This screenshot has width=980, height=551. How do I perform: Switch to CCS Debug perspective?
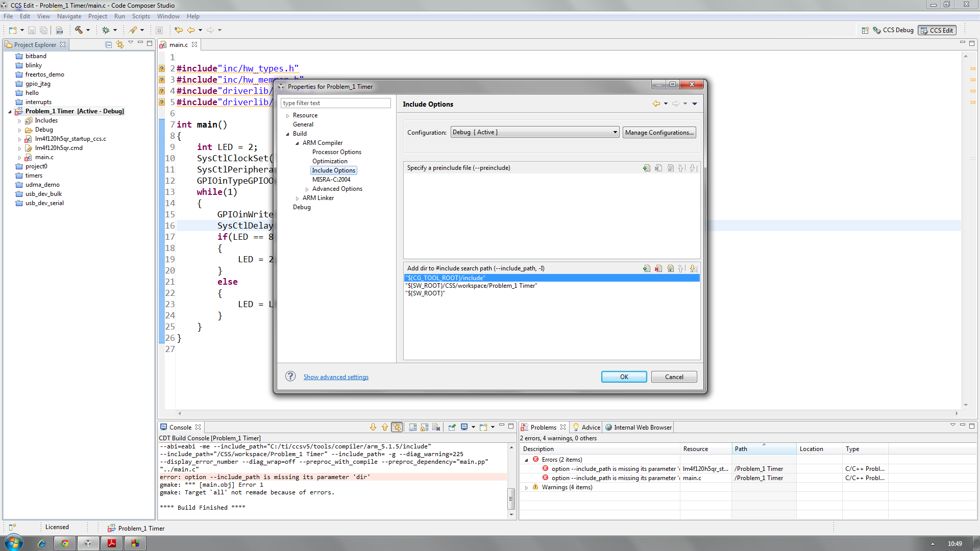[893, 30]
